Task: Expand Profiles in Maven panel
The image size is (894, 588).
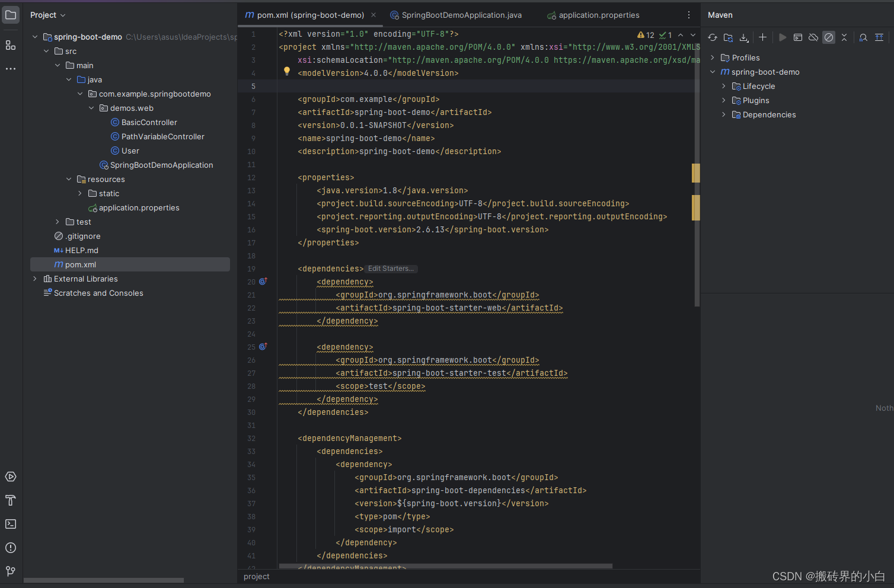Action: (x=713, y=57)
